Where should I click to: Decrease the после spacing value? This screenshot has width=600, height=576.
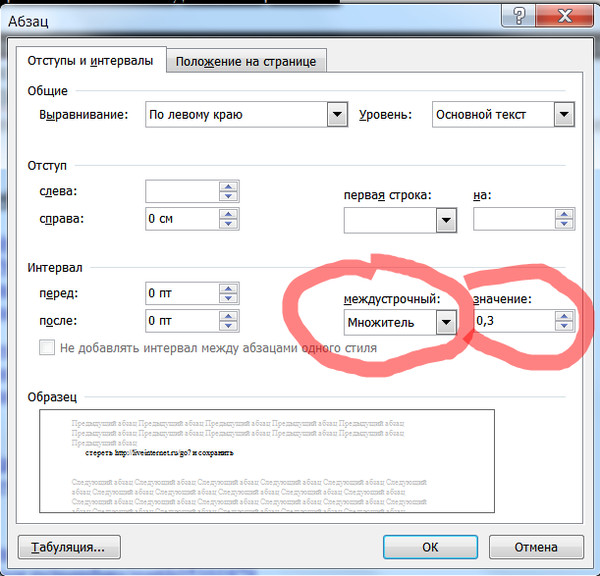[x=228, y=325]
